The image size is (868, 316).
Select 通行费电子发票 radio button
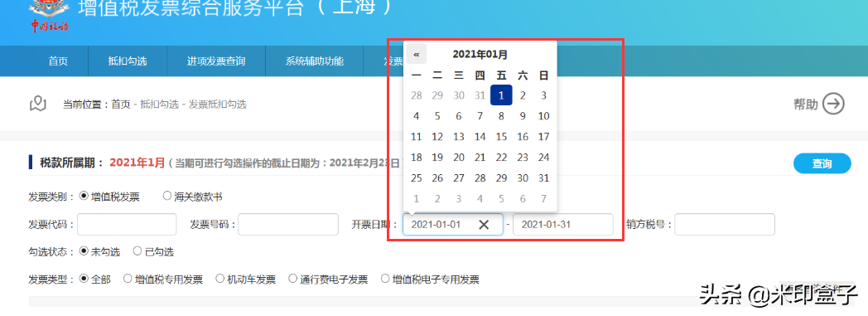click(293, 279)
